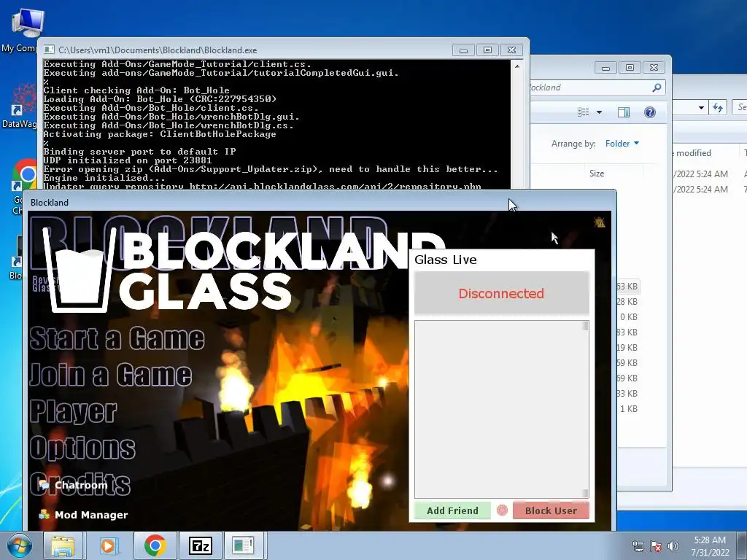Click the Windows Start button
The image size is (747, 560).
tap(20, 545)
